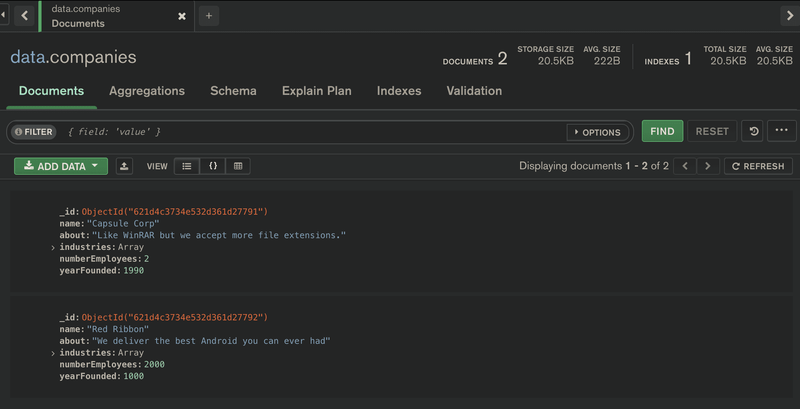Open the Validation tab
800x409 pixels.
click(474, 91)
